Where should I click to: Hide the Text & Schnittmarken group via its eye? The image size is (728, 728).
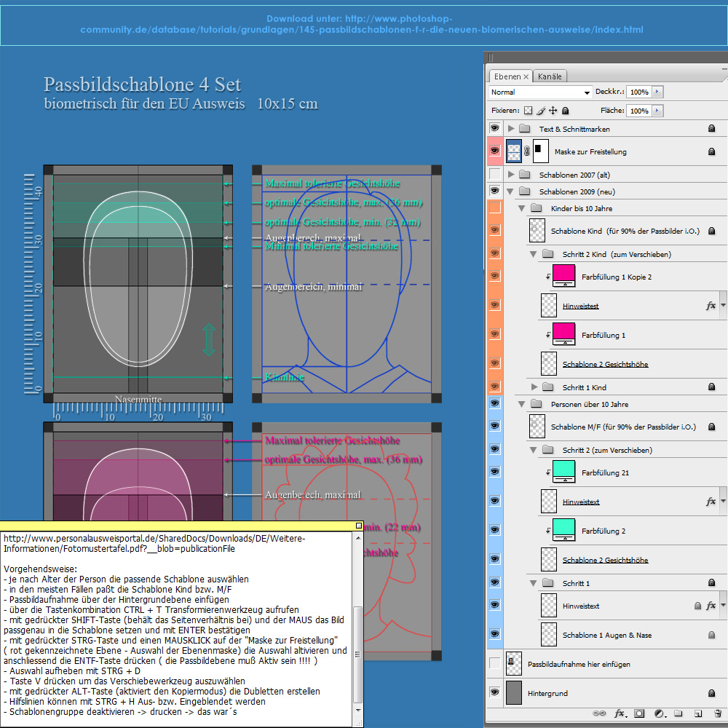tap(495, 128)
